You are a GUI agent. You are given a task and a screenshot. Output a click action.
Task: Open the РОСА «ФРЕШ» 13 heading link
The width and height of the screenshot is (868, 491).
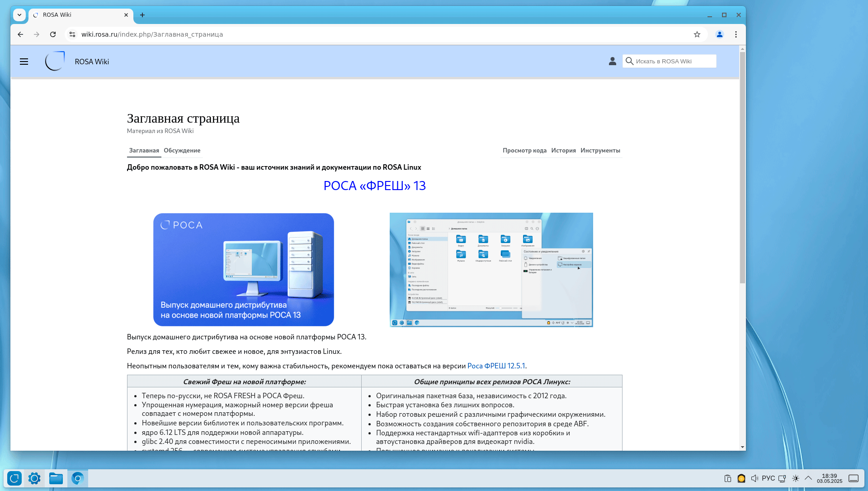374,186
